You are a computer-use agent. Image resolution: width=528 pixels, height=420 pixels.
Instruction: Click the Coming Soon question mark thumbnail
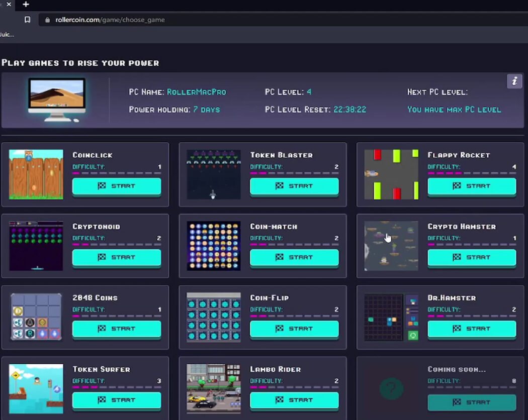tap(391, 388)
